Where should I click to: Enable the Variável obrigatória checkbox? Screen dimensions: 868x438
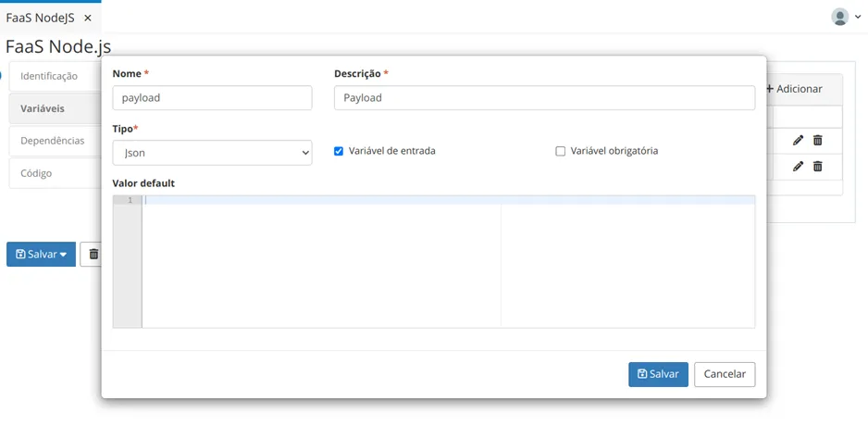tap(560, 151)
